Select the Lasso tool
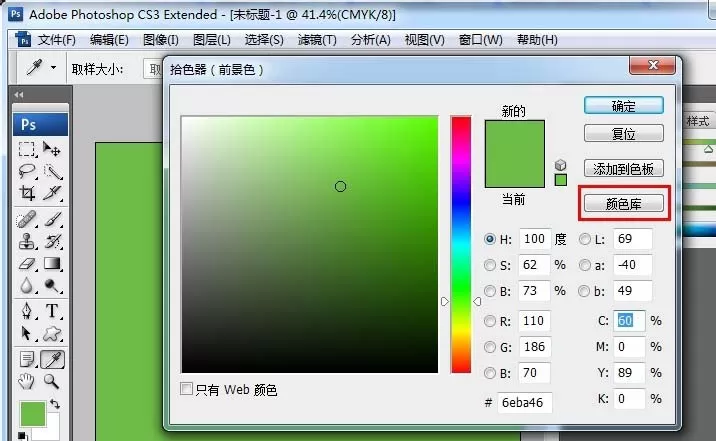 pos(26,171)
